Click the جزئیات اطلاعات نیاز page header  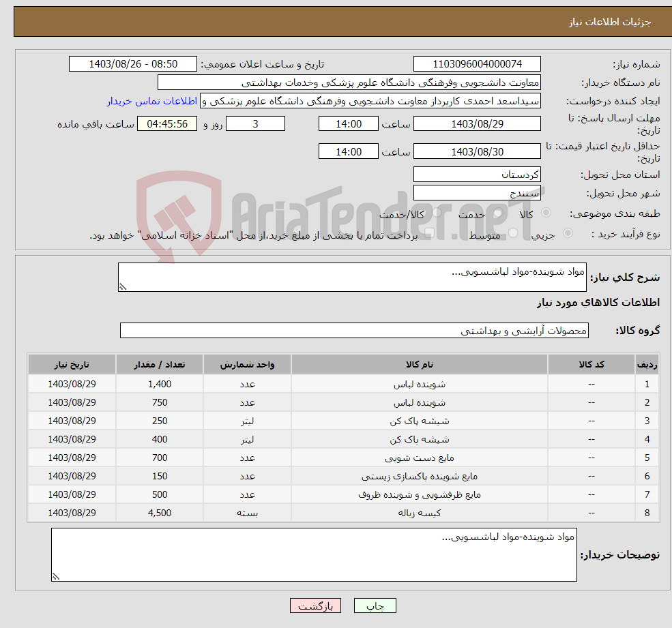tap(610, 22)
